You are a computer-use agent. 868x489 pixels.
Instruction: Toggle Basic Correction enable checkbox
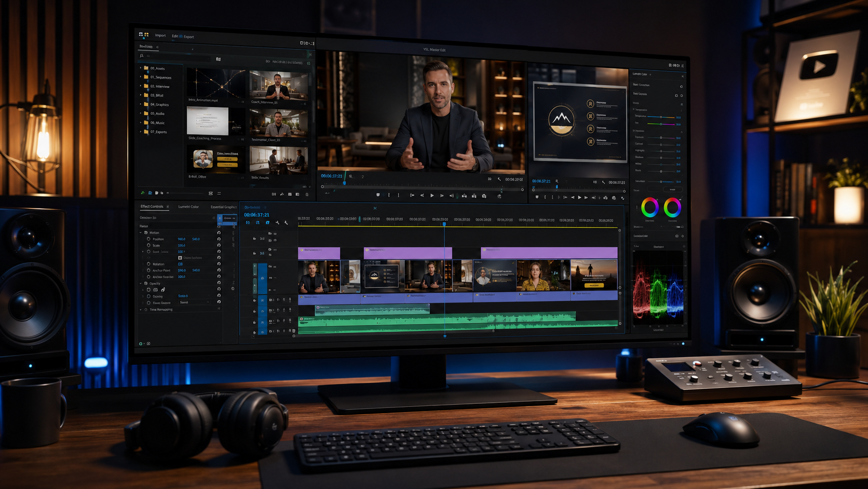pyautogui.click(x=681, y=86)
